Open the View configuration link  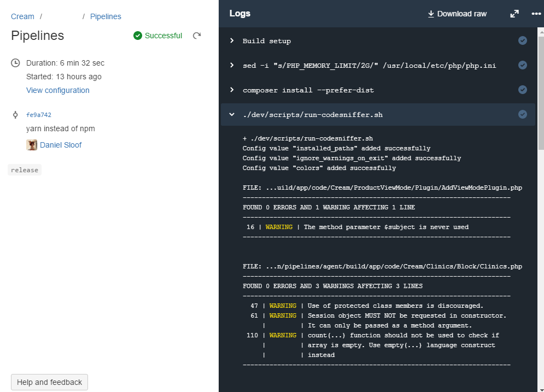coord(58,90)
